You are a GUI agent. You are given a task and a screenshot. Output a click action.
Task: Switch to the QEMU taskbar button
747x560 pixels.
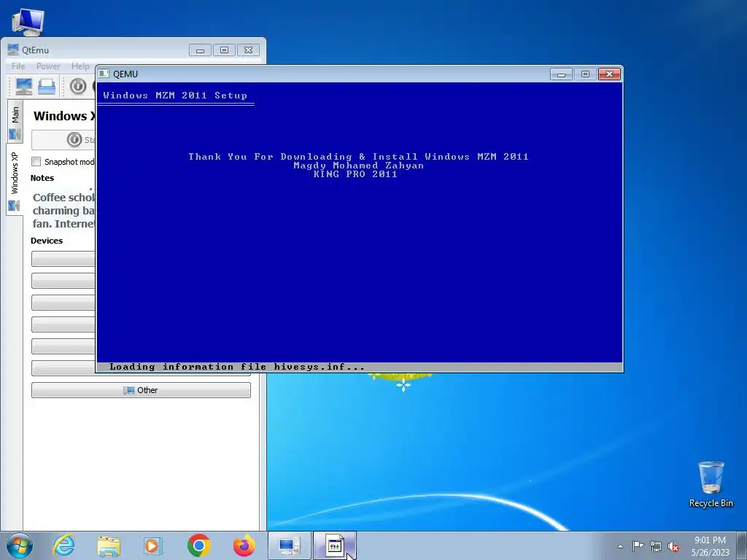[x=334, y=545]
